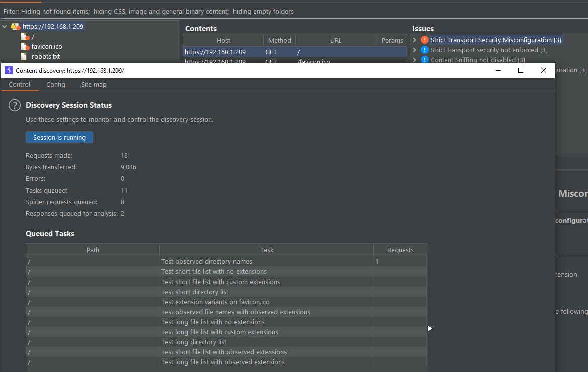Select the Control tab
This screenshot has width=588, height=372.
pyautogui.click(x=19, y=84)
